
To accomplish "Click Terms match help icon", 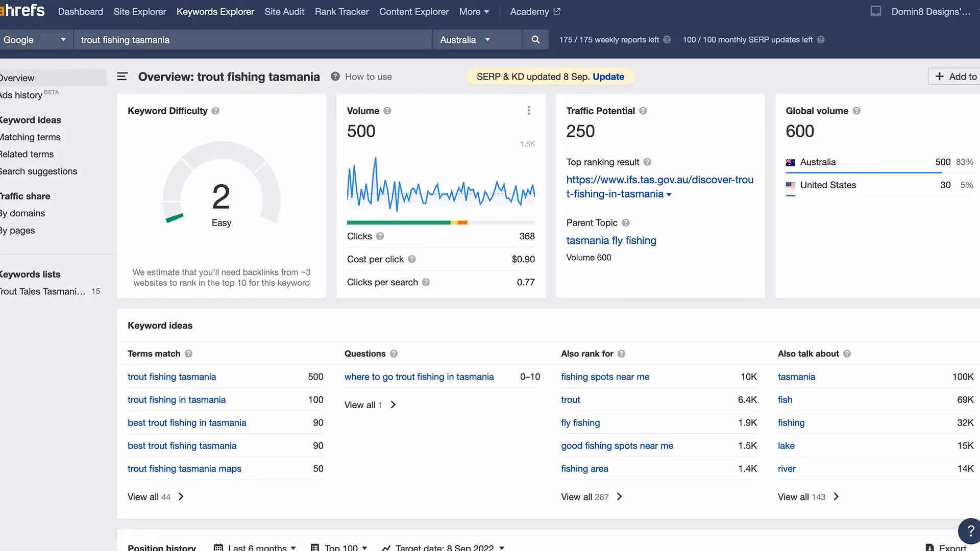I will (x=188, y=354).
